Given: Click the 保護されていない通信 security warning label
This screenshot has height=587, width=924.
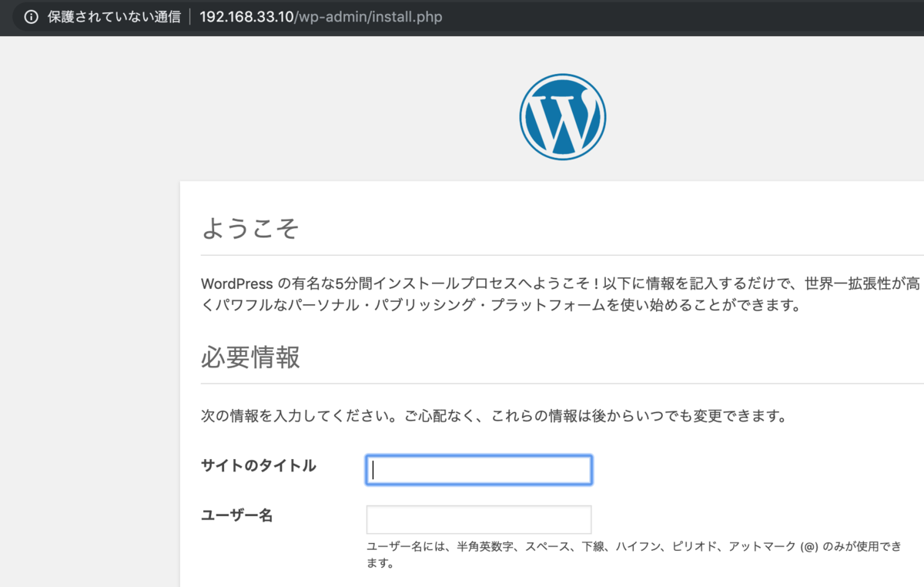Looking at the screenshot, I should point(114,16).
